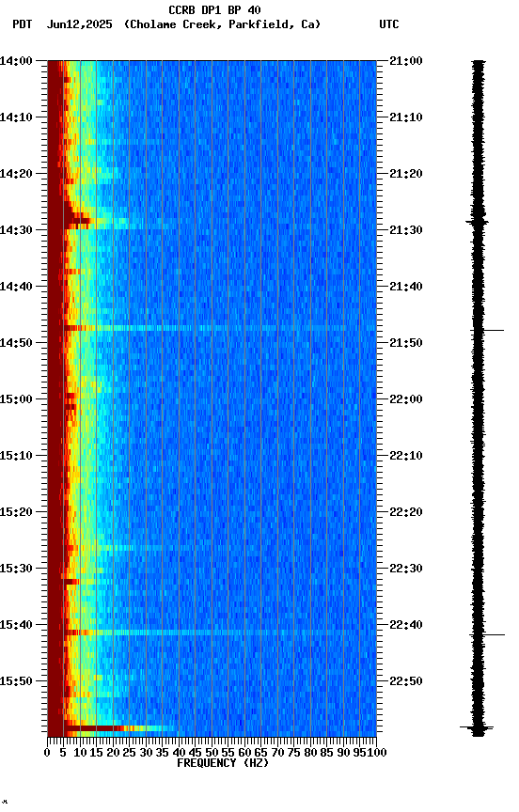This screenshot has width=519, height=812.
Task: Click the 14:30 PDT time label
Action: [x=16, y=230]
